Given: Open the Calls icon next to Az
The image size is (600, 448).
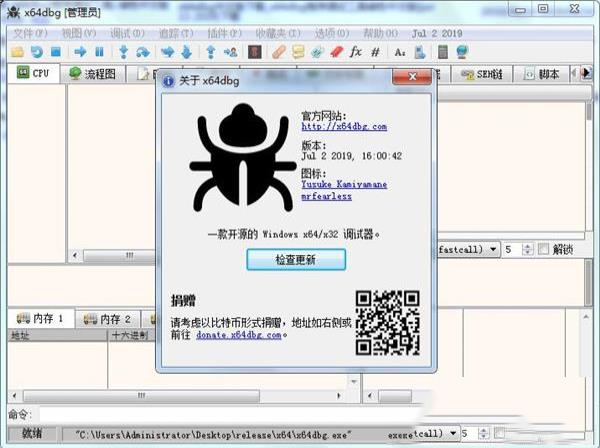Looking at the screenshot, I should point(420,52).
